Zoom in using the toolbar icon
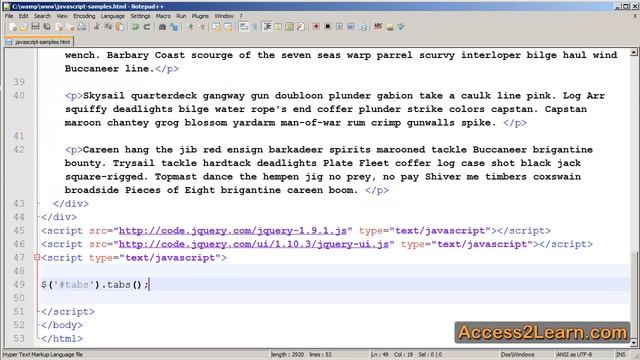This screenshot has width=640, height=360. (x=190, y=27)
